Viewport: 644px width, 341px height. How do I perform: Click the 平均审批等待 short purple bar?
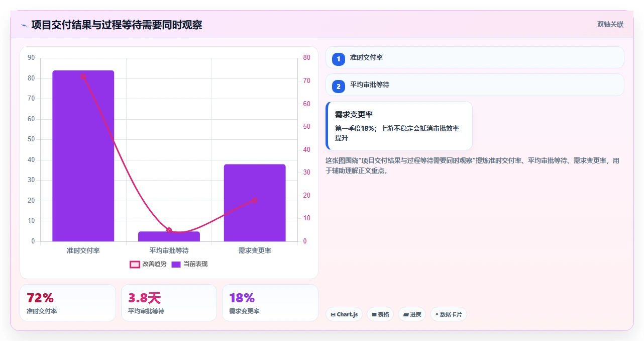pyautogui.click(x=169, y=236)
